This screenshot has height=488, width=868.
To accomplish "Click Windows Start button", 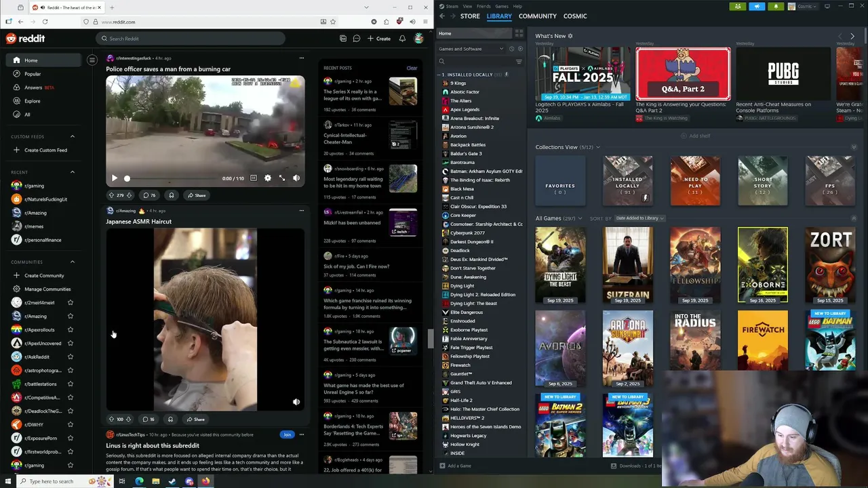I will pos(9,481).
